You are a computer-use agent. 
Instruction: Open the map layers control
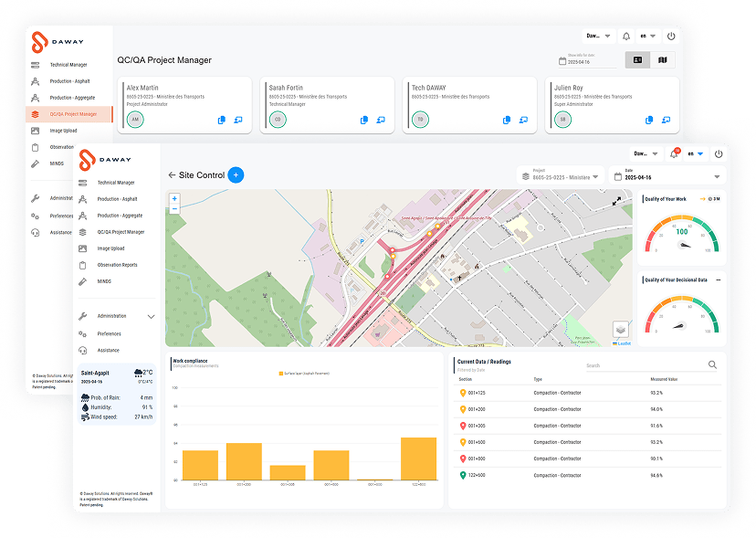[620, 329]
